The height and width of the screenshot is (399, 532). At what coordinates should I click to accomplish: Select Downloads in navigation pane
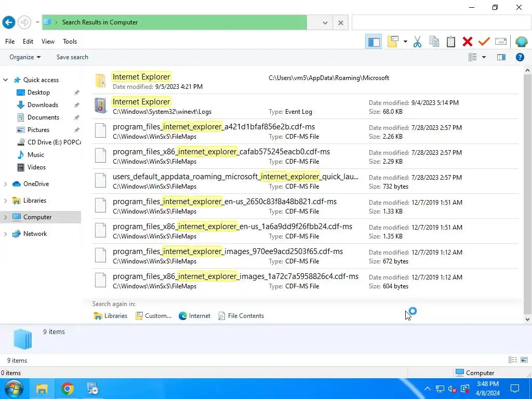tap(43, 105)
